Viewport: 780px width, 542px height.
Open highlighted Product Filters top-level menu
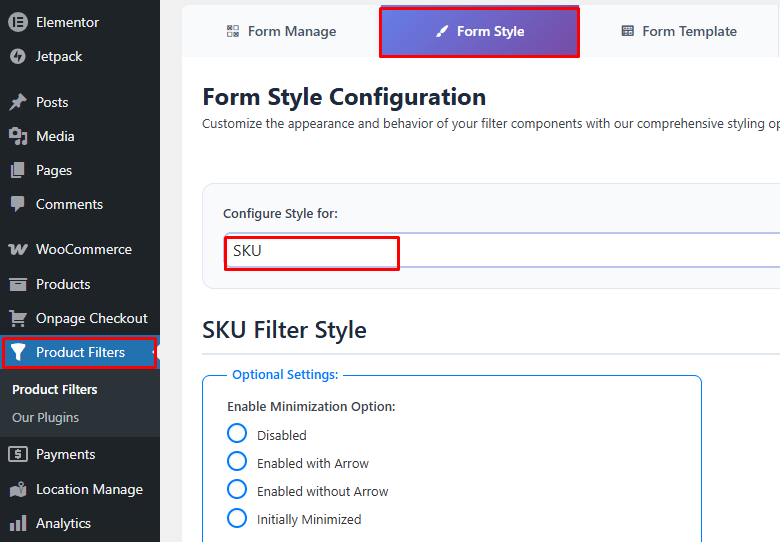coord(80,352)
